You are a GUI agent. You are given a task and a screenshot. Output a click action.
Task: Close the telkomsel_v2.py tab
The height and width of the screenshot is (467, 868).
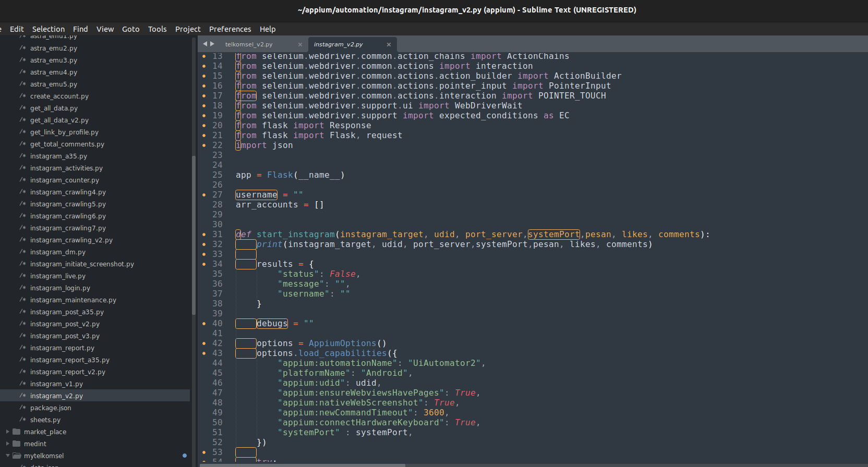pyautogui.click(x=300, y=44)
